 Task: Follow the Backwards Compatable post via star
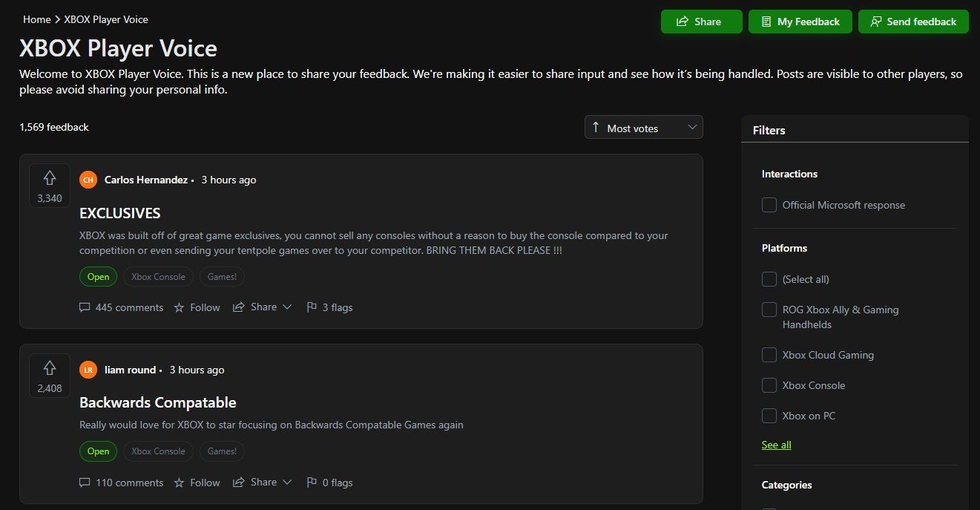[197, 483]
